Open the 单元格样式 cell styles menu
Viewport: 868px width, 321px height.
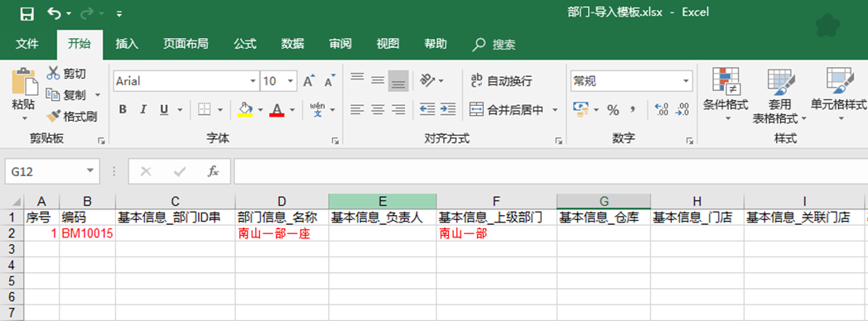tap(839, 94)
